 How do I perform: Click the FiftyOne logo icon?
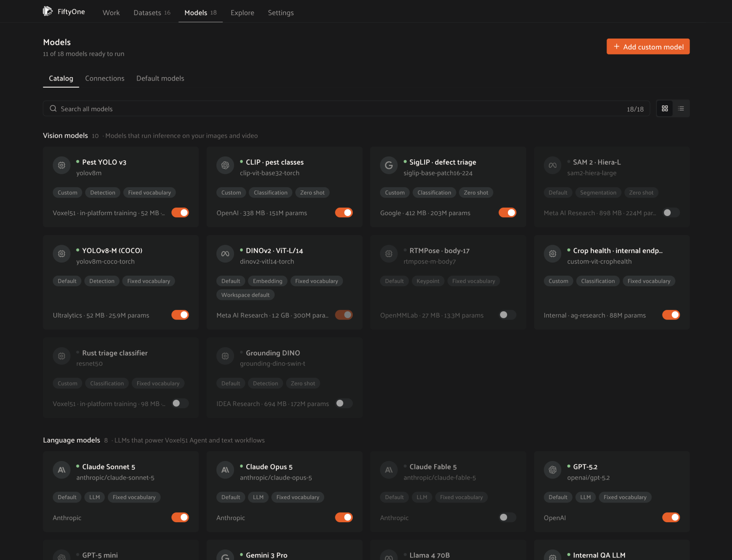(x=48, y=11)
